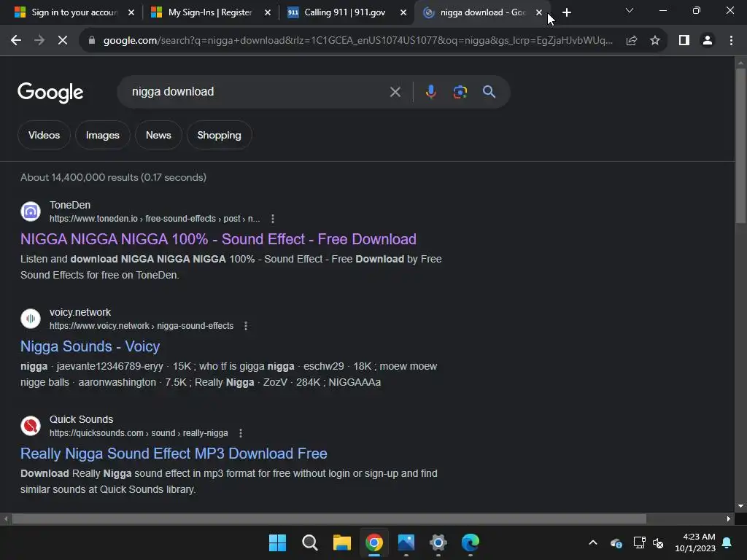Close the Sign in to your account tab
The height and width of the screenshot is (560, 747).
(x=131, y=13)
